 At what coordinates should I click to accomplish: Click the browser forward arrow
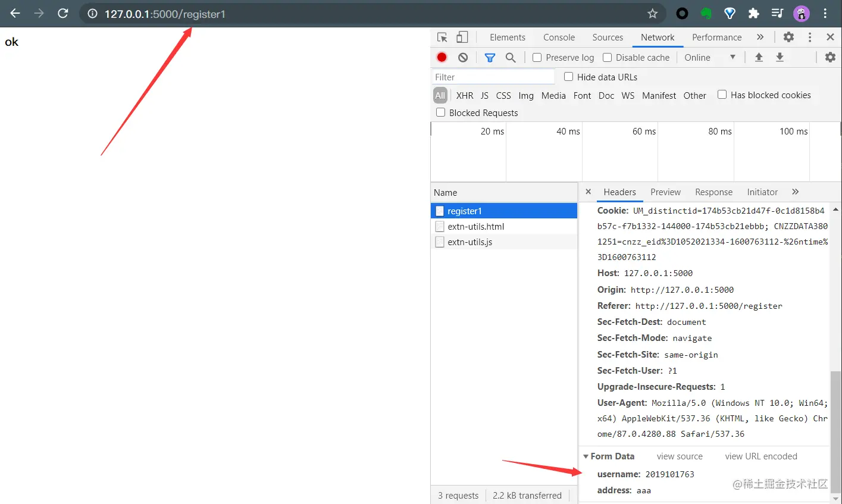(39, 13)
